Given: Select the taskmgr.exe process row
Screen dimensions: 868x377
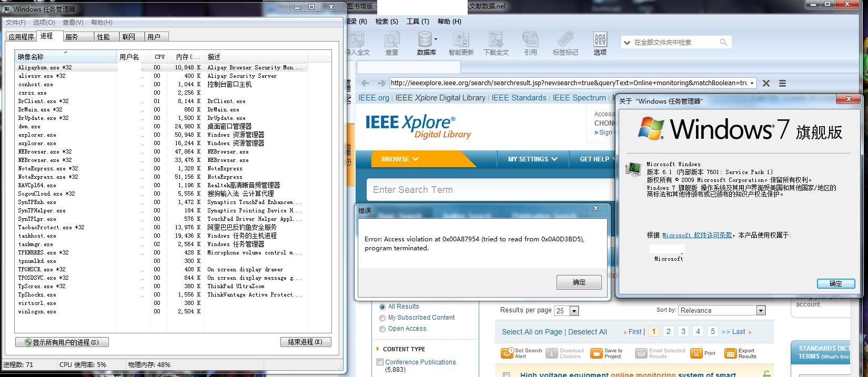Looking at the screenshot, I should (161, 244).
